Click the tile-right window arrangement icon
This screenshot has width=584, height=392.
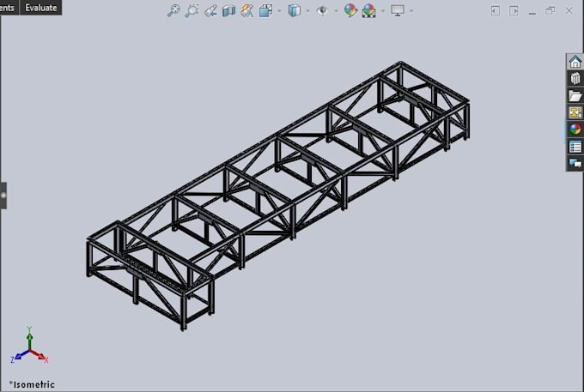pos(514,11)
